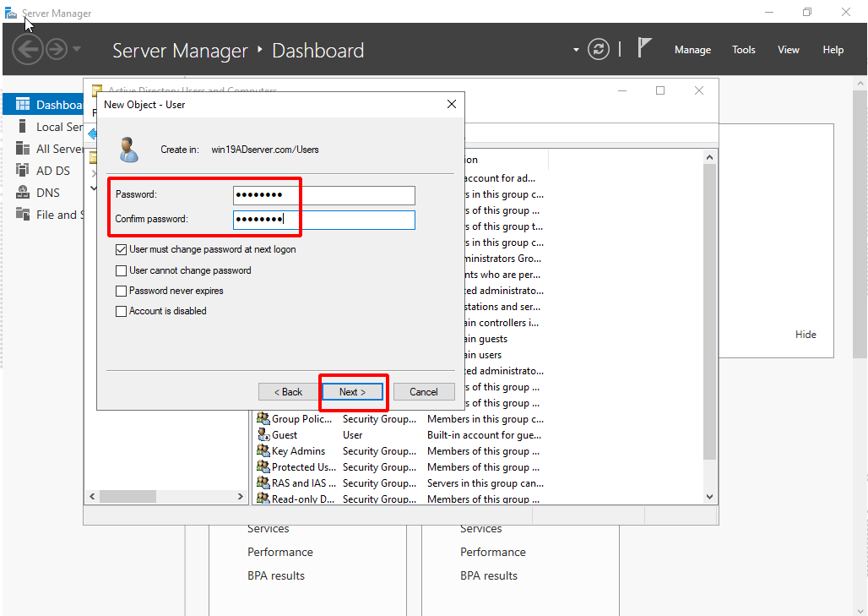Cancel the New Object - User dialog
The image size is (868, 616).
(x=424, y=391)
